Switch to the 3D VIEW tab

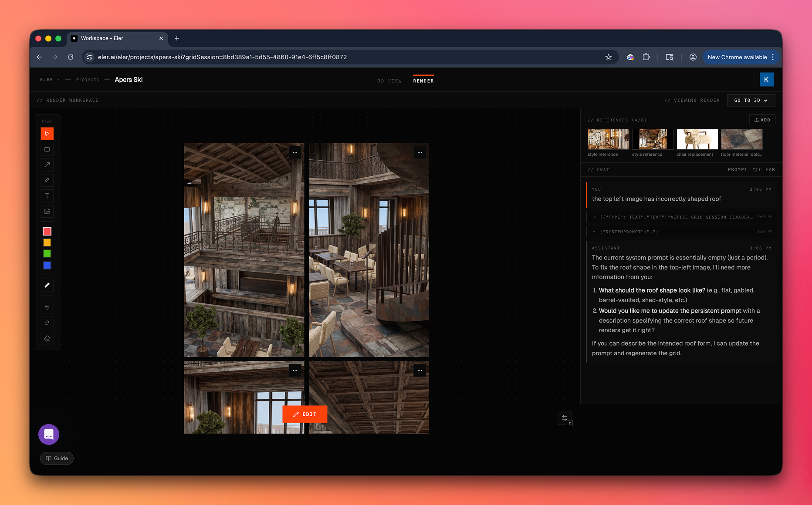389,81
